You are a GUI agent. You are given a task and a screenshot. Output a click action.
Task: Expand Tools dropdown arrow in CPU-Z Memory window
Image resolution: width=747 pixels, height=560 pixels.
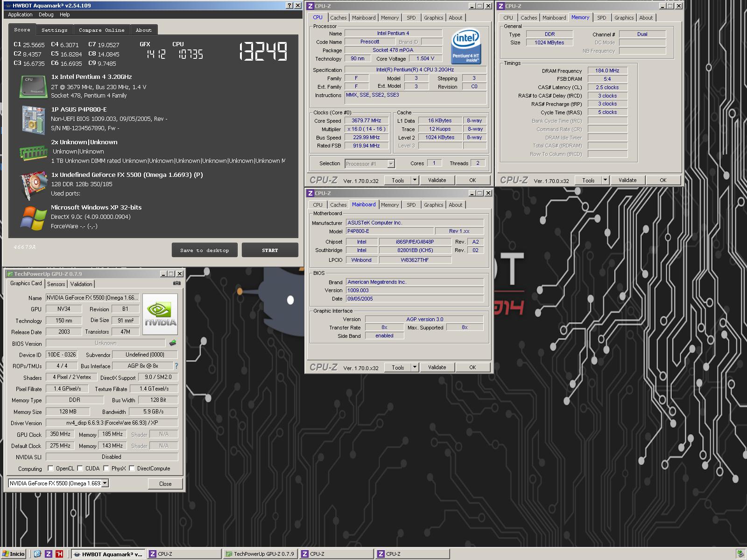tap(605, 180)
